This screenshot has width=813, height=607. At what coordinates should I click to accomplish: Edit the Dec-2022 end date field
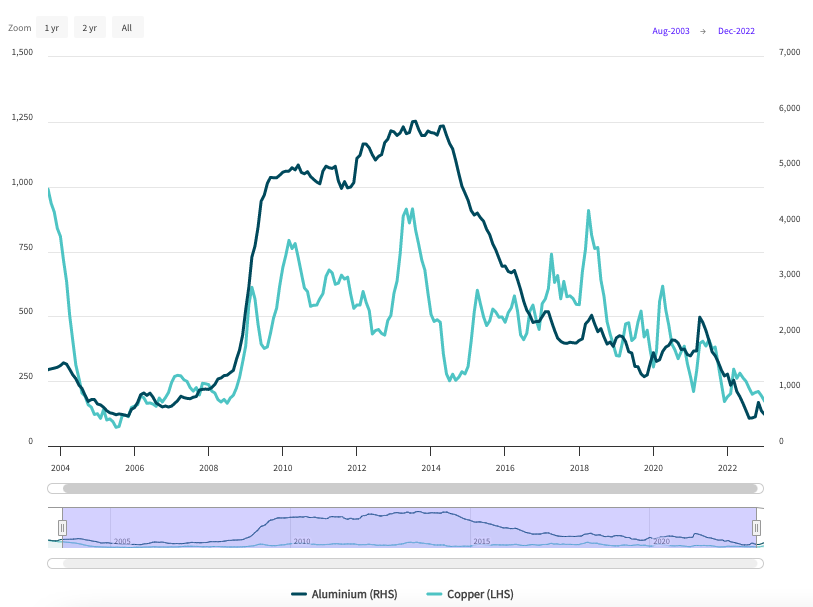pos(736,31)
